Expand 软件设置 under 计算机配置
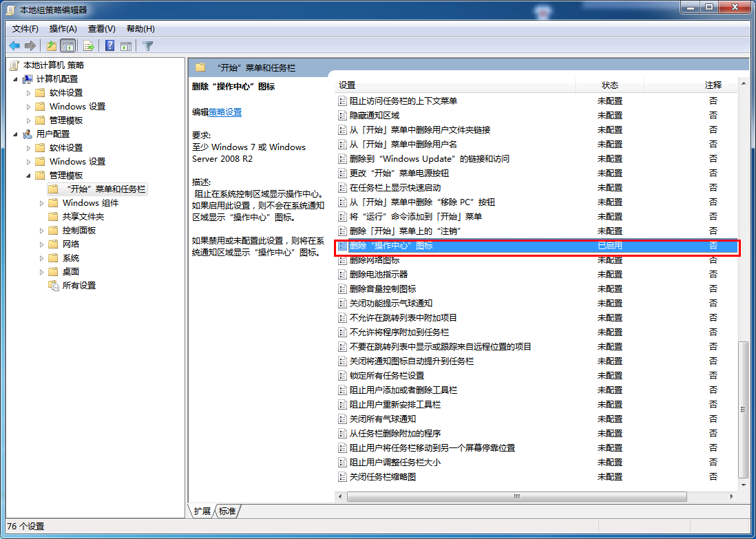 28,92
